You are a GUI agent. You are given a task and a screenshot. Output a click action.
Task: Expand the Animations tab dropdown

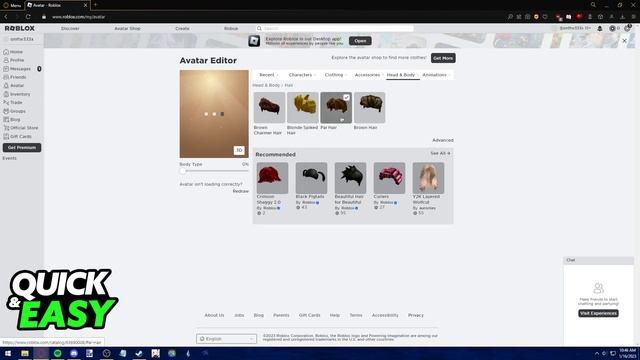436,75
